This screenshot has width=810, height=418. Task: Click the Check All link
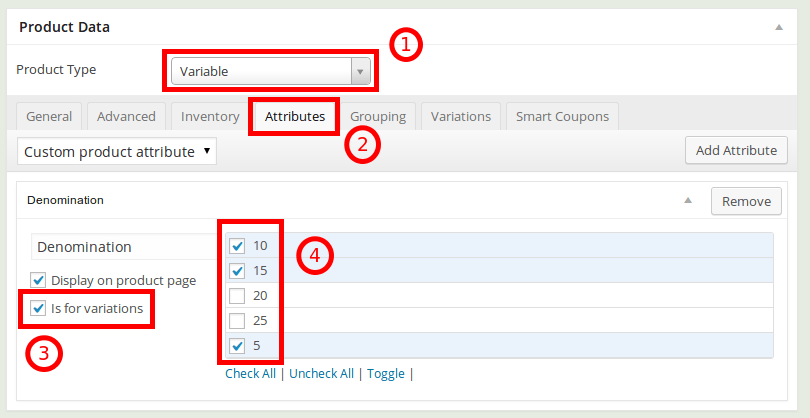pyautogui.click(x=250, y=373)
